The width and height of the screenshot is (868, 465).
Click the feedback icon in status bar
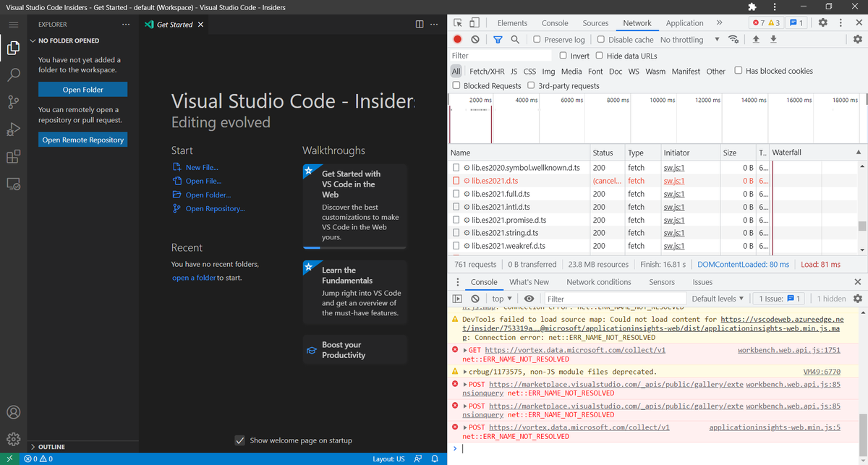[x=417, y=458]
